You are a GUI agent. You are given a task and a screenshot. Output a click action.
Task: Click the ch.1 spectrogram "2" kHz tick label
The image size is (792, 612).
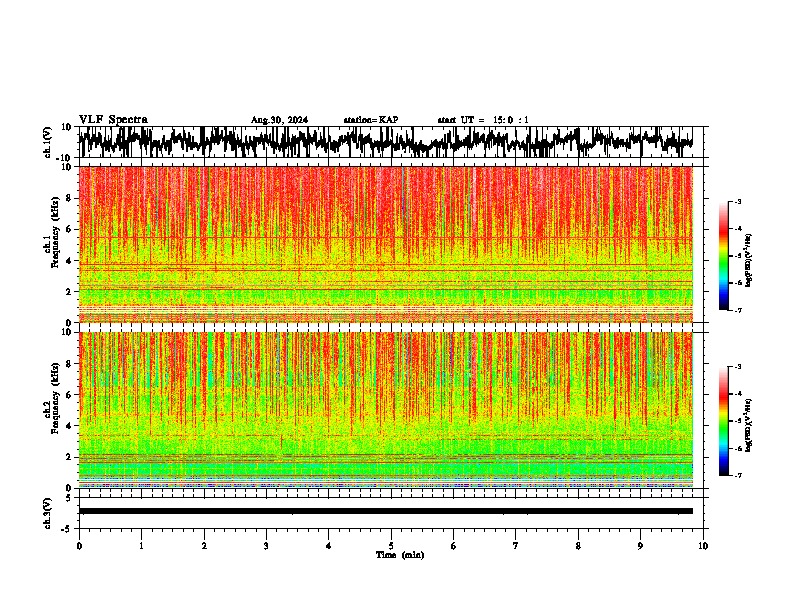69,292
